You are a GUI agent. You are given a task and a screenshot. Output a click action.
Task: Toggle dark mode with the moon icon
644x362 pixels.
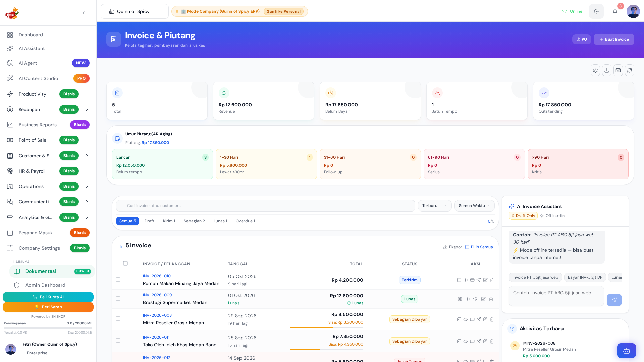(x=596, y=11)
